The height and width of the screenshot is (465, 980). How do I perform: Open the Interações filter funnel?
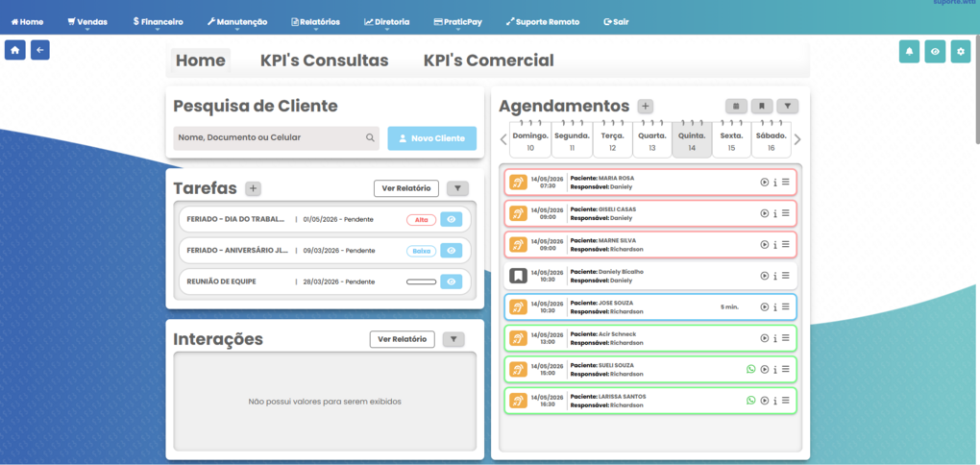[453, 339]
